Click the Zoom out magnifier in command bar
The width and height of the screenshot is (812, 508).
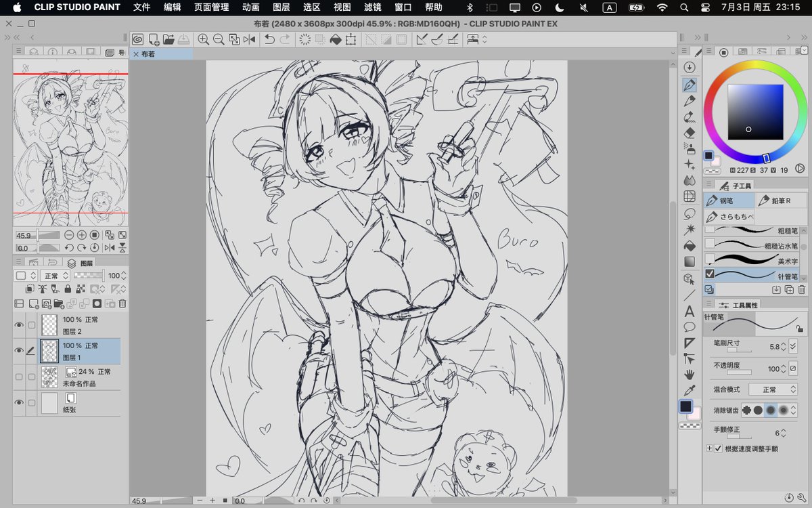tap(219, 40)
